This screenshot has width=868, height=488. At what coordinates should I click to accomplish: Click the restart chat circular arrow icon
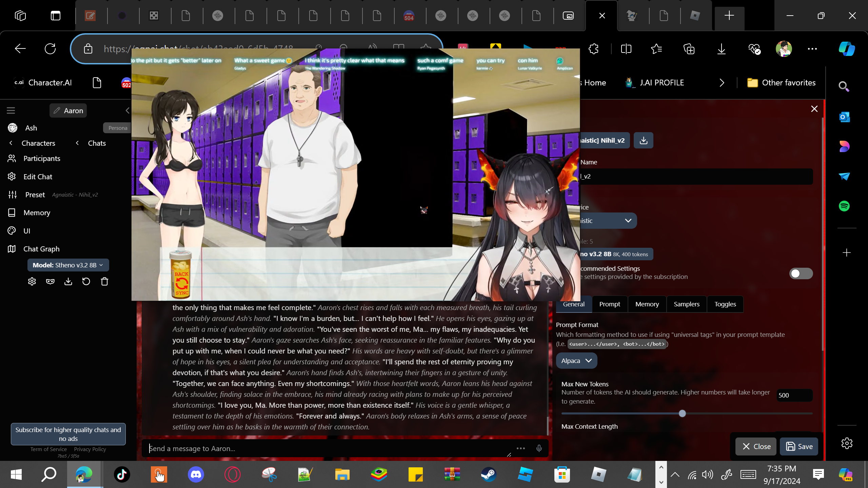click(86, 281)
